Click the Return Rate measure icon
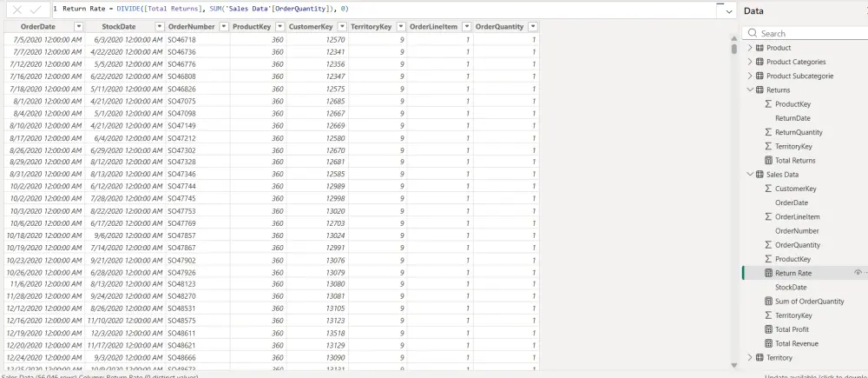The width and height of the screenshot is (868, 378). tap(768, 273)
